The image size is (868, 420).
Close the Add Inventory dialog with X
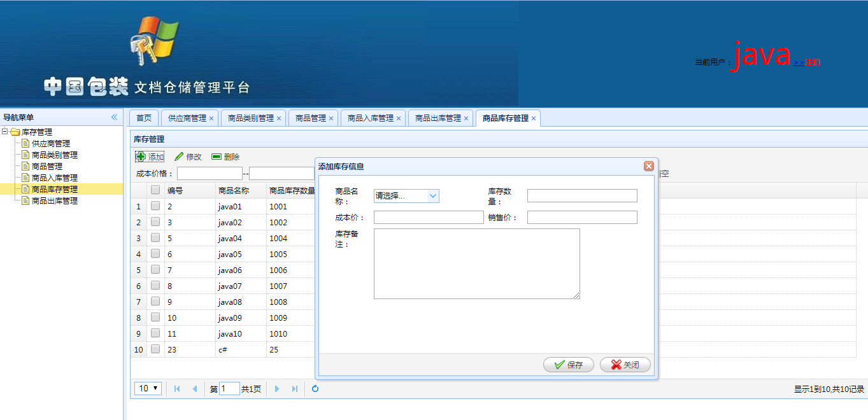pyautogui.click(x=649, y=166)
